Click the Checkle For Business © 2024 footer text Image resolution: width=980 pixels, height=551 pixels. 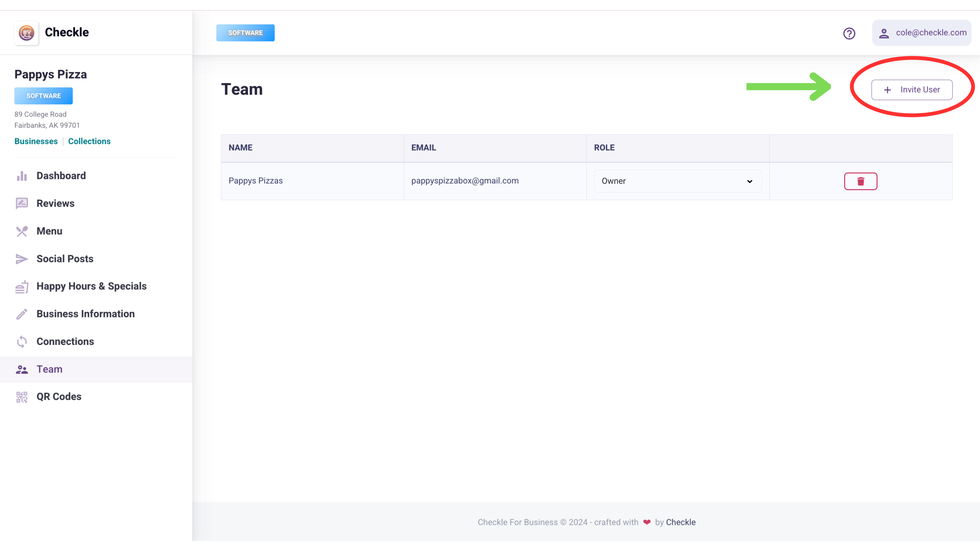click(x=533, y=522)
